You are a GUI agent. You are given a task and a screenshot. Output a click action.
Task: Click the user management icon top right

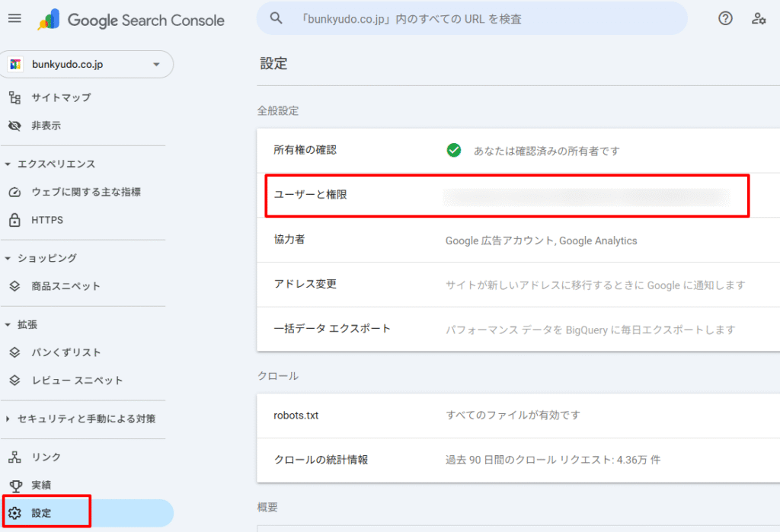(x=759, y=19)
